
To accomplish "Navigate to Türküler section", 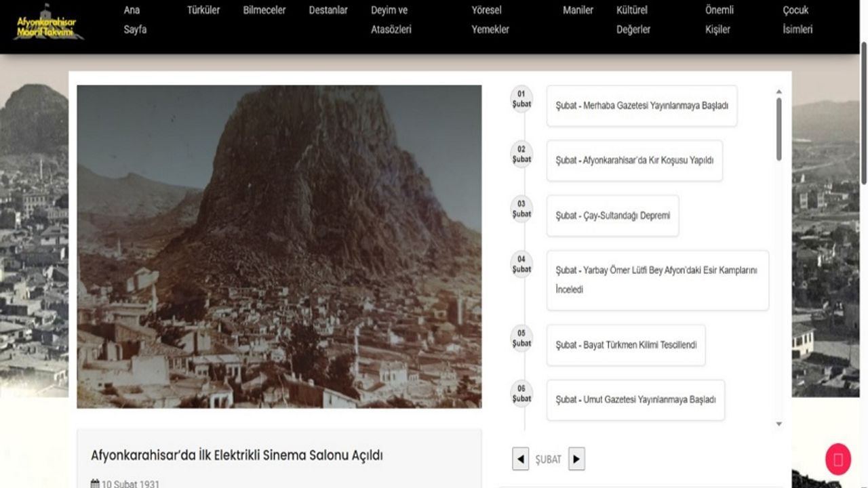I will pyautogui.click(x=203, y=10).
